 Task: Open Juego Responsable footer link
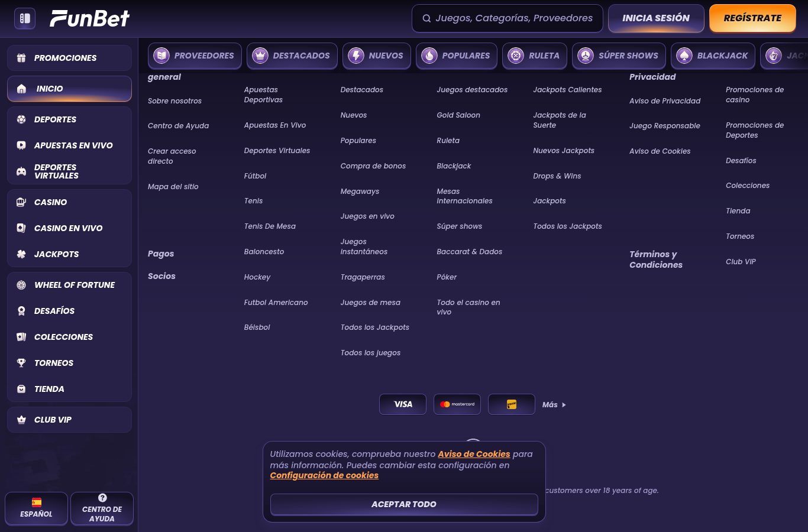click(x=665, y=126)
